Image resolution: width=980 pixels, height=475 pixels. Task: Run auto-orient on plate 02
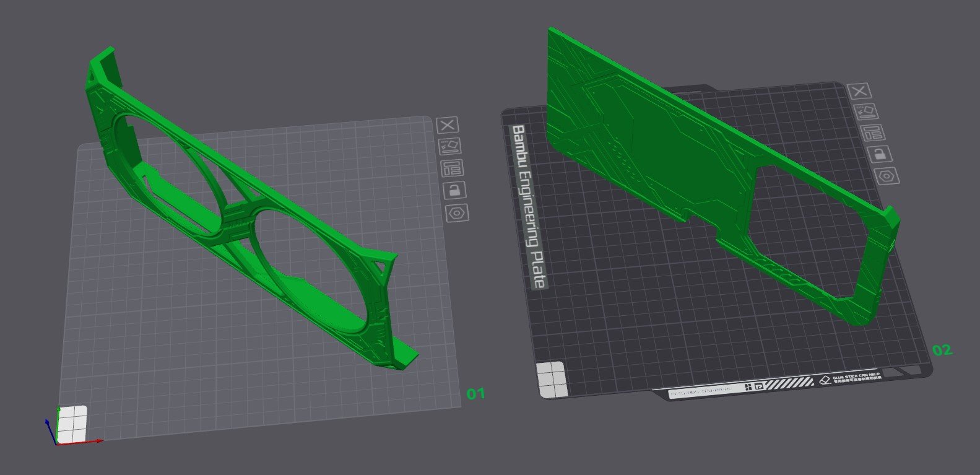point(866,111)
